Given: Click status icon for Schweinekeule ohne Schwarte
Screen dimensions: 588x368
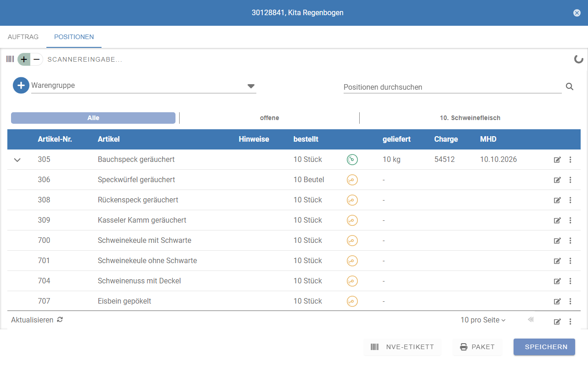Looking at the screenshot, I should (352, 261).
